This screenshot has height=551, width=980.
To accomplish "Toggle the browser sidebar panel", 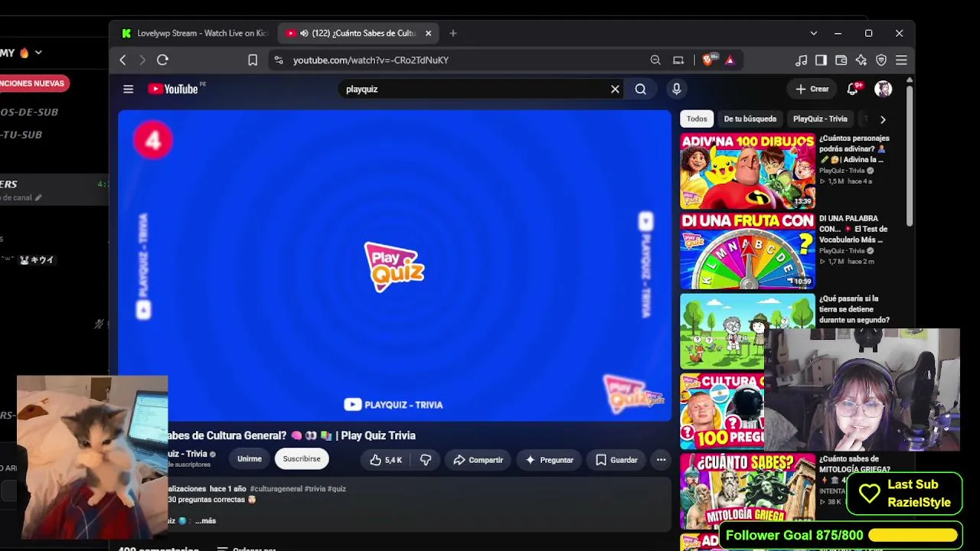I will point(821,60).
